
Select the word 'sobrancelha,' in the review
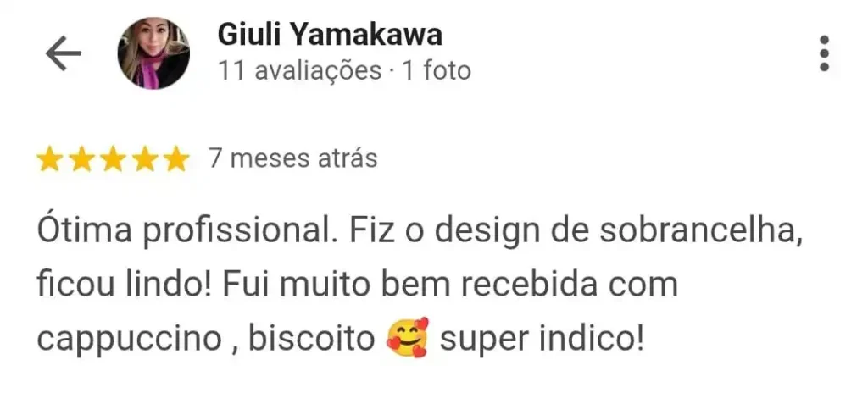(701, 232)
